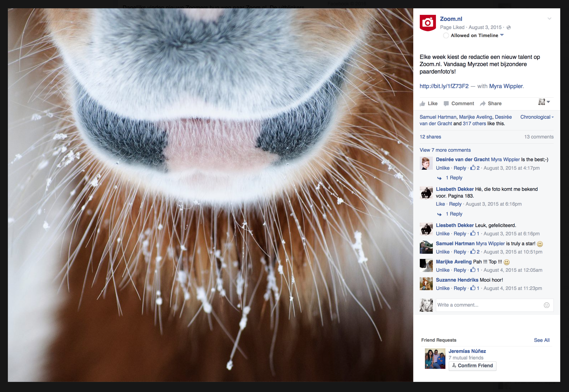This screenshot has height=392, width=569.
Task: Like Liesbeth Dekker's Pagina 183 comment
Action: [440, 204]
